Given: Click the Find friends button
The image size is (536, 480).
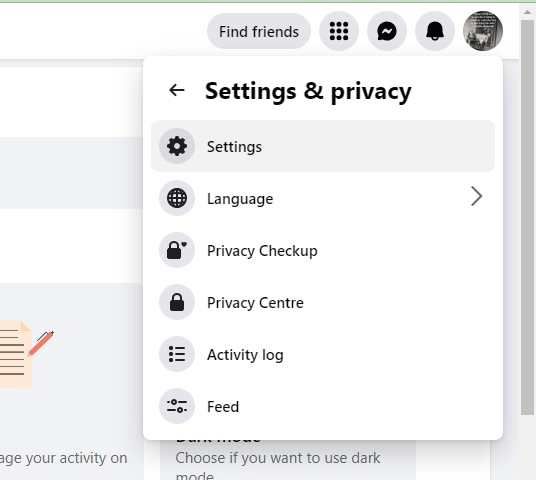Looking at the screenshot, I should tap(259, 31).
